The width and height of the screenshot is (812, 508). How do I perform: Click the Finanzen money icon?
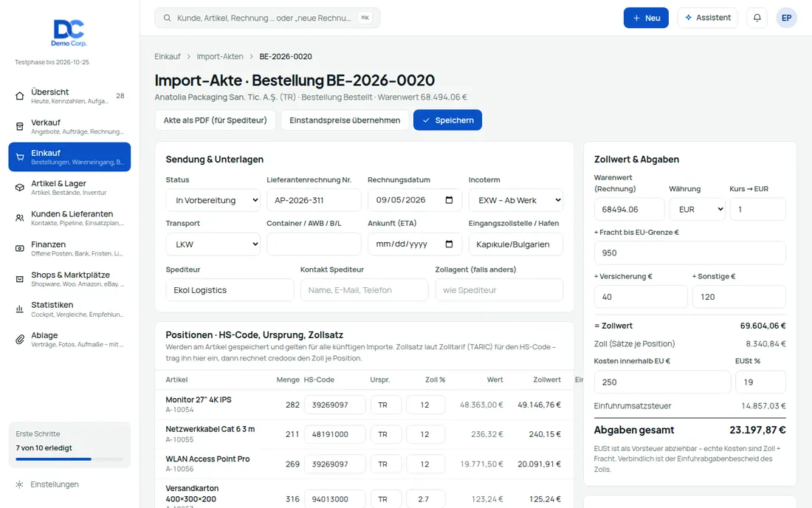[20, 249]
